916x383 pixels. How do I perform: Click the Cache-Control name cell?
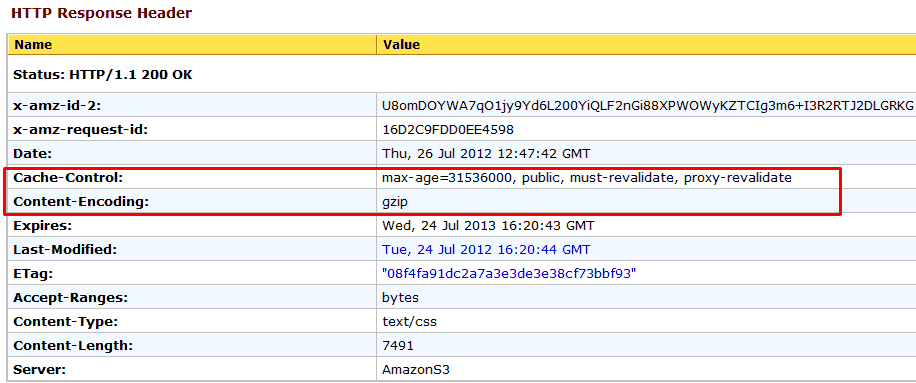(x=193, y=177)
